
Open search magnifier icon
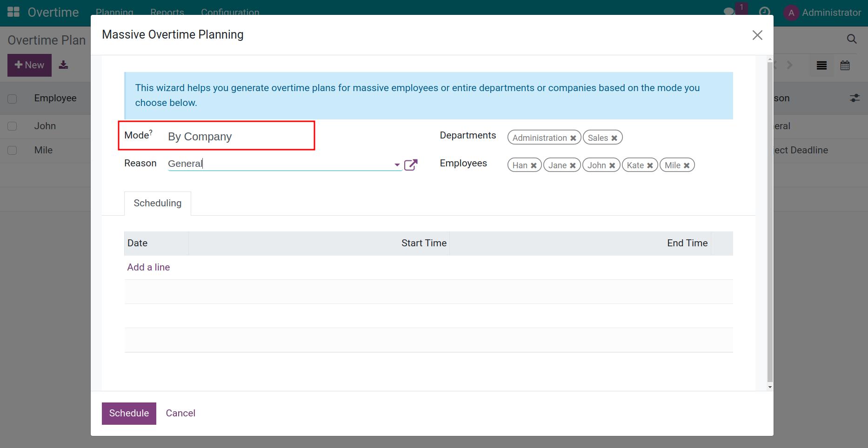coord(852,40)
